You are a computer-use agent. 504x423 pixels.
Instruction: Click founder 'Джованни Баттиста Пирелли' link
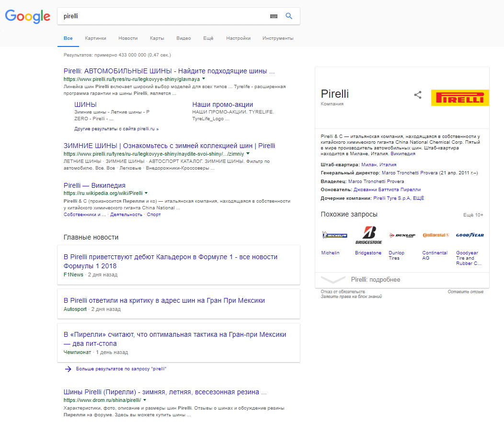[x=387, y=190]
